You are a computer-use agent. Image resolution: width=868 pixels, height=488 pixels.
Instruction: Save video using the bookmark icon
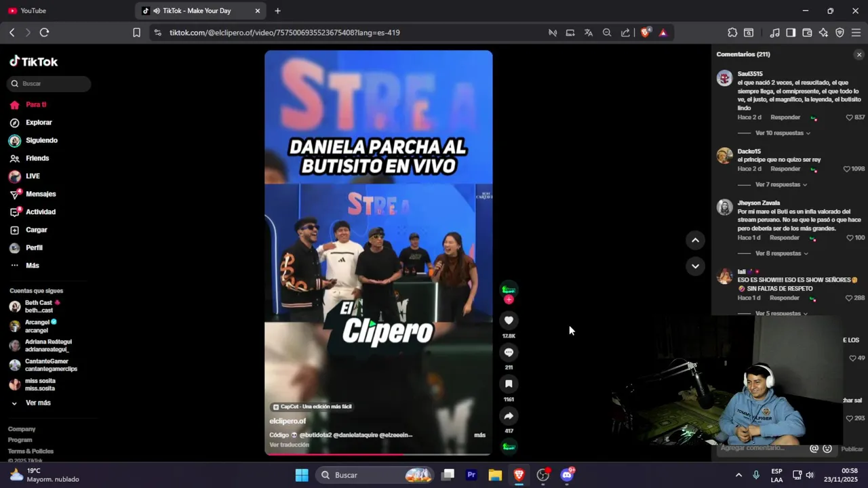click(x=509, y=384)
